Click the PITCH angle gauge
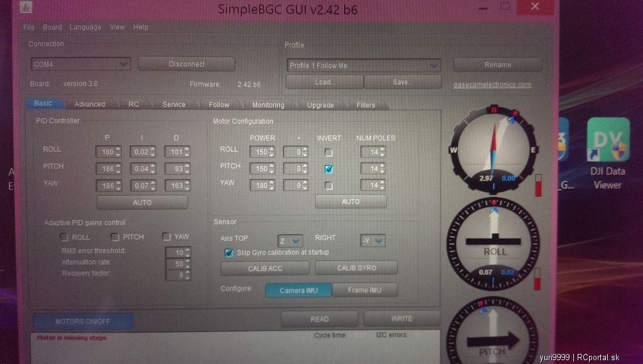 point(494,331)
